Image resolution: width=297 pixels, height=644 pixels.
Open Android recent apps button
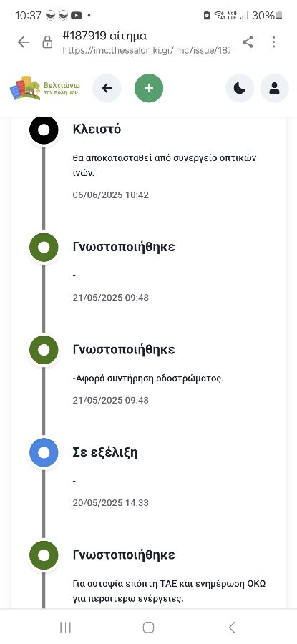click(x=65, y=627)
